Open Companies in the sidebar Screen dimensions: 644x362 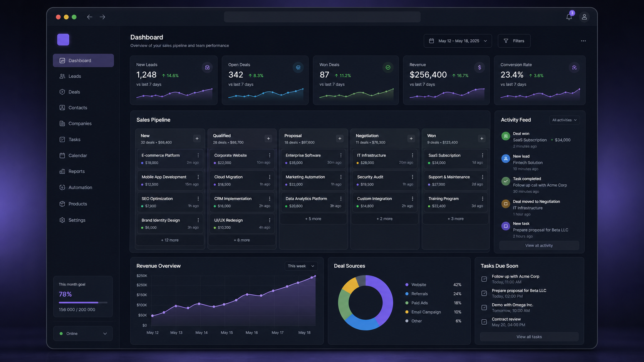[x=83, y=123]
